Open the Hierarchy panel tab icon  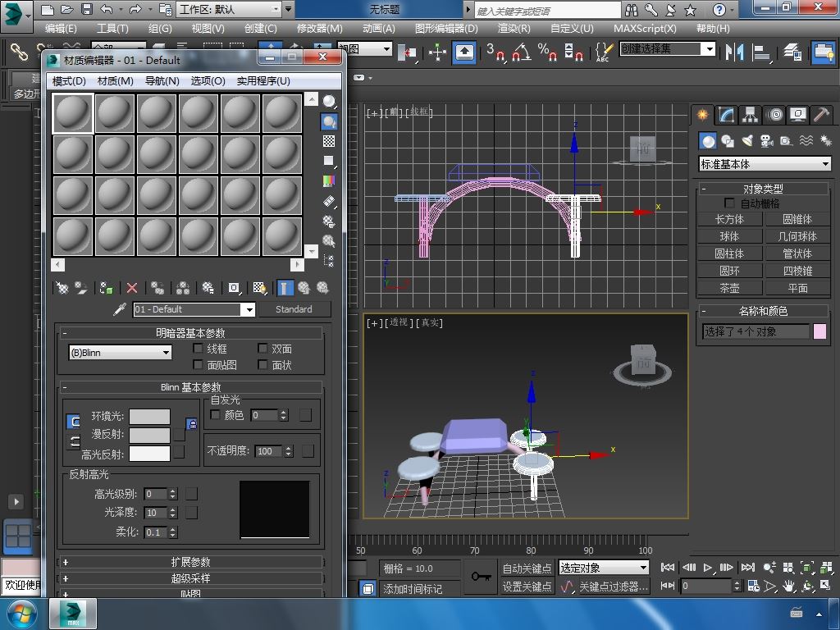click(x=750, y=114)
